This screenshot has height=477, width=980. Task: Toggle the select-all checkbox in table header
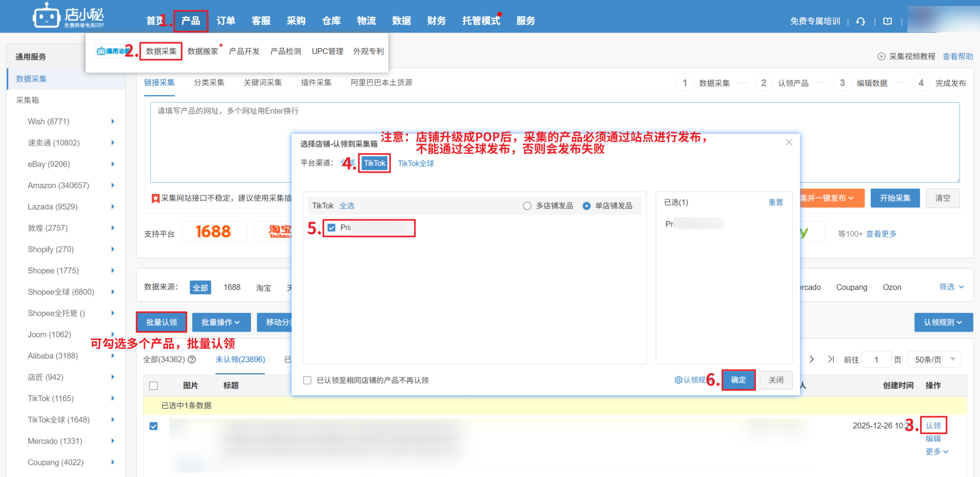pyautogui.click(x=154, y=386)
